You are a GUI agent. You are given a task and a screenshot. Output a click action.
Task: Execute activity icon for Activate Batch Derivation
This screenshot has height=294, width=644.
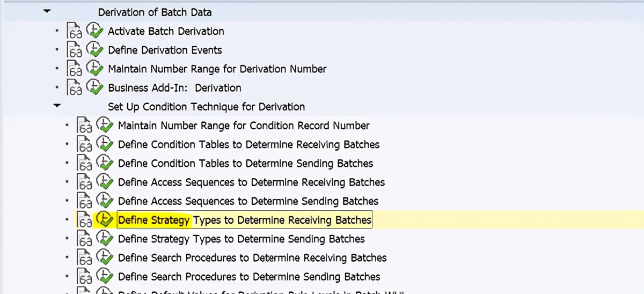point(94,31)
